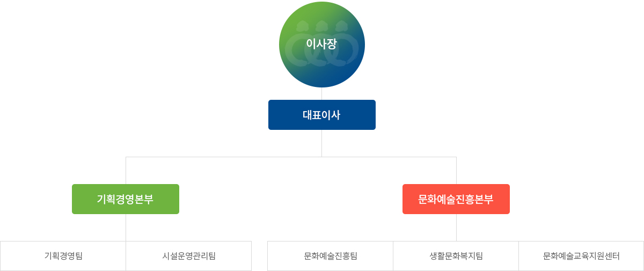The width and height of the screenshot is (644, 271).
Task: Open the 기획경영팀 cell
Action: point(63,256)
